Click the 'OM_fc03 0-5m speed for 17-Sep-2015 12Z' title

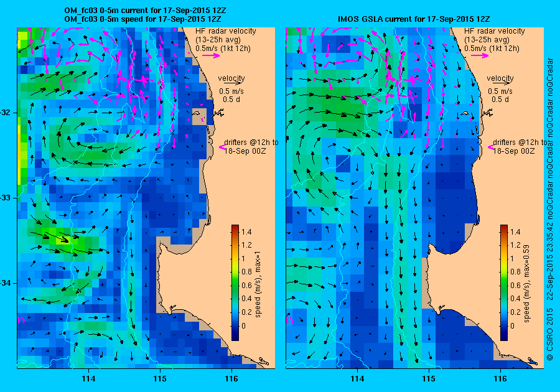[x=142, y=19]
